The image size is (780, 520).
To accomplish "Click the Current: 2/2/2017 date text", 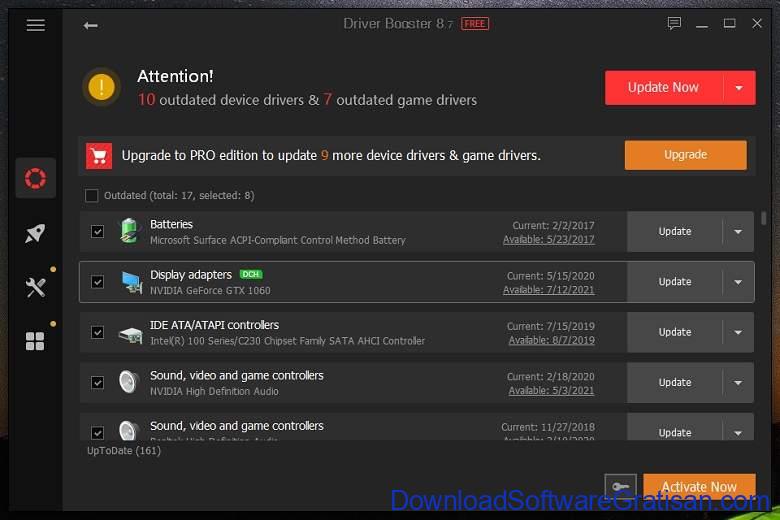I will 553,225.
